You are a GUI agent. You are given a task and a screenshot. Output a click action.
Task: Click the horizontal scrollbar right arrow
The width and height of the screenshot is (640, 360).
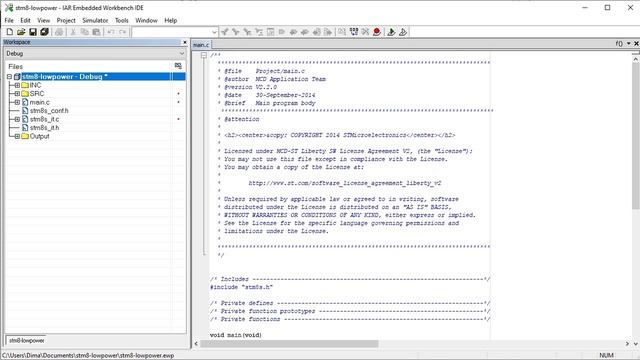click(627, 344)
